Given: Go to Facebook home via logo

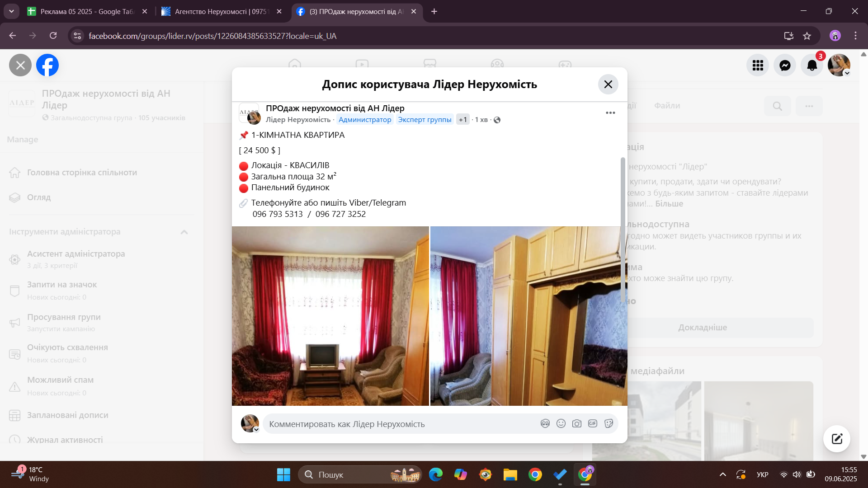Looking at the screenshot, I should pos(47,66).
